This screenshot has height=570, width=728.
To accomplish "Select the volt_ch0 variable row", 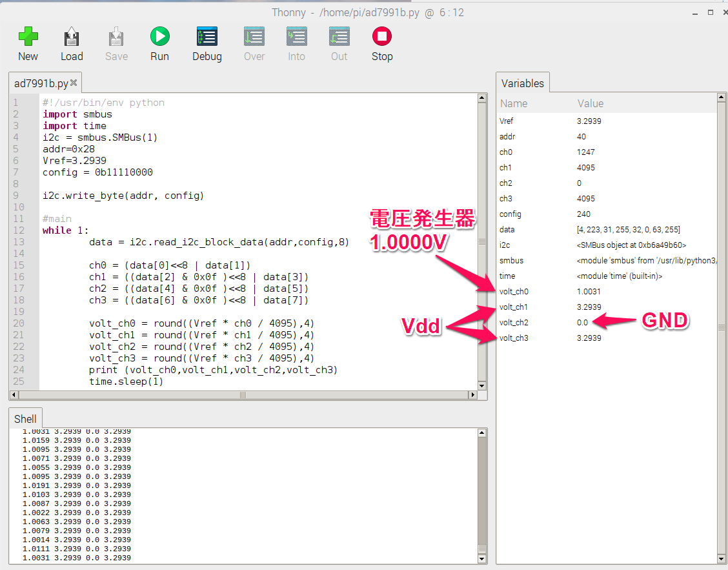I will click(x=514, y=292).
